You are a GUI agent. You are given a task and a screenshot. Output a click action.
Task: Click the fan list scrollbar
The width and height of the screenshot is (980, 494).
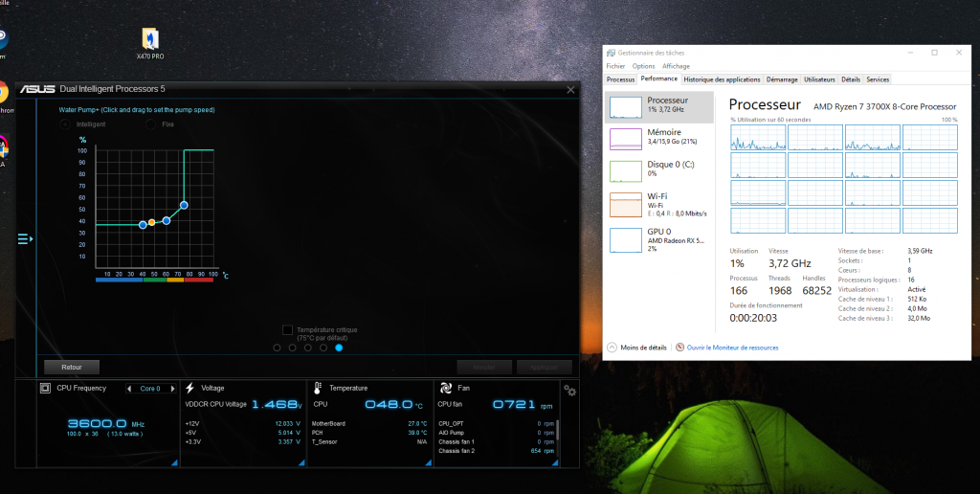coord(558,430)
